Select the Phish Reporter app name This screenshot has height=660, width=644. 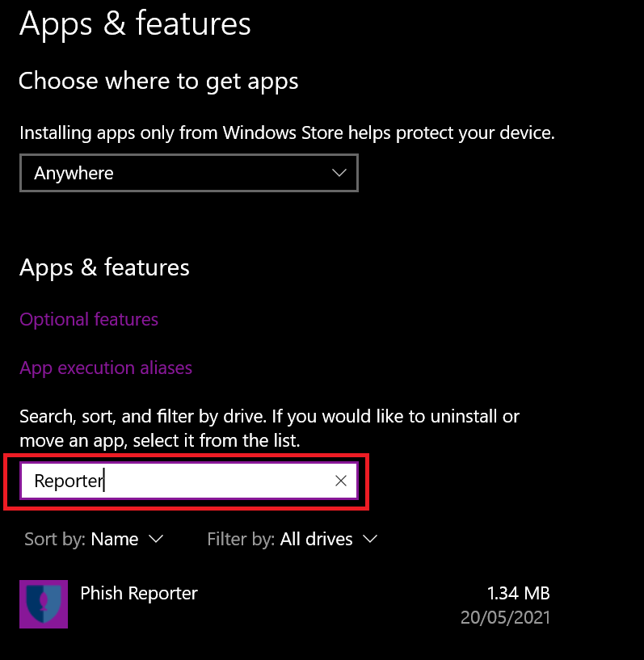click(x=139, y=594)
